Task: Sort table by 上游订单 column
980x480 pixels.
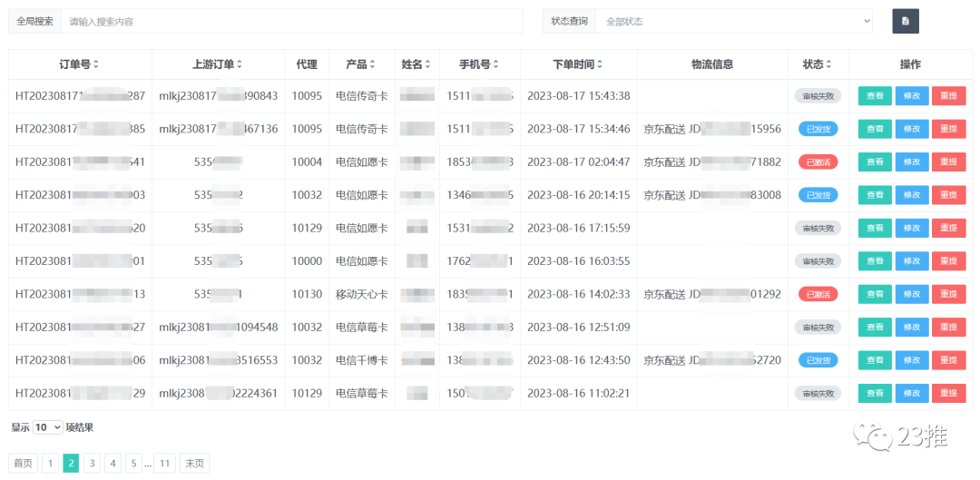Action: click(x=218, y=64)
